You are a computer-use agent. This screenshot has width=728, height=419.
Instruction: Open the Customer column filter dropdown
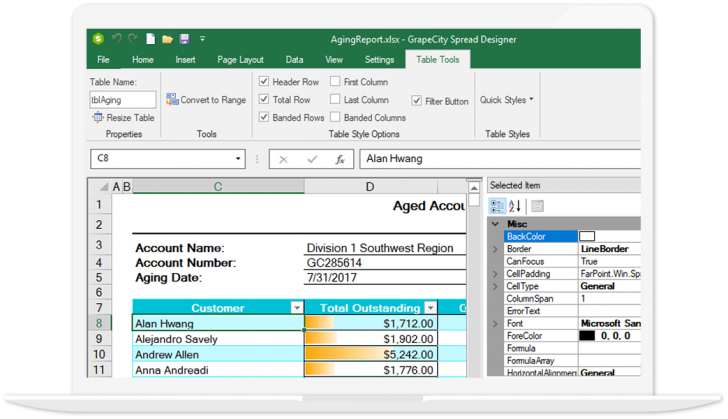(297, 308)
